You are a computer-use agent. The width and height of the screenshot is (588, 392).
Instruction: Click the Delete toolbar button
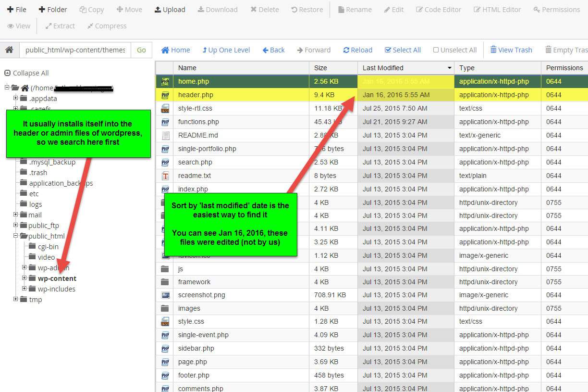point(265,10)
